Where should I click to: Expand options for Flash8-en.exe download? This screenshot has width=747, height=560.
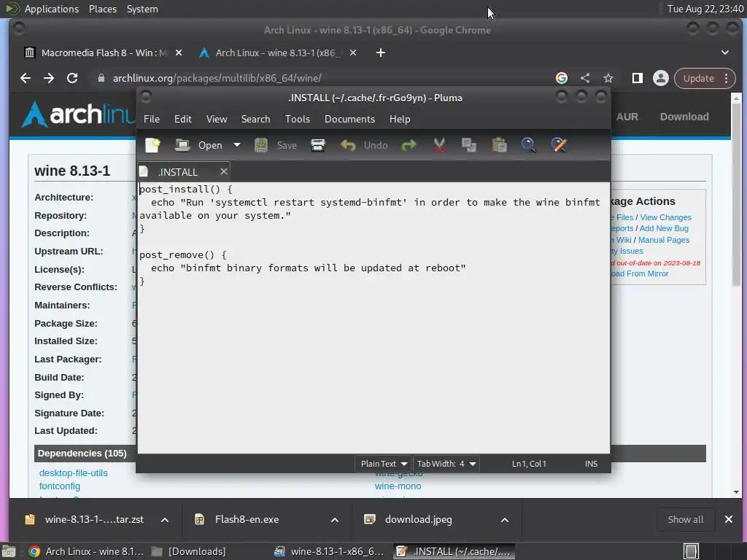tap(335, 520)
